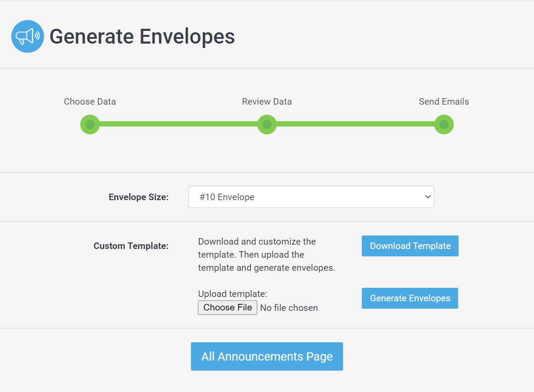Click the Custom Template label
The image size is (534, 392).
point(131,246)
